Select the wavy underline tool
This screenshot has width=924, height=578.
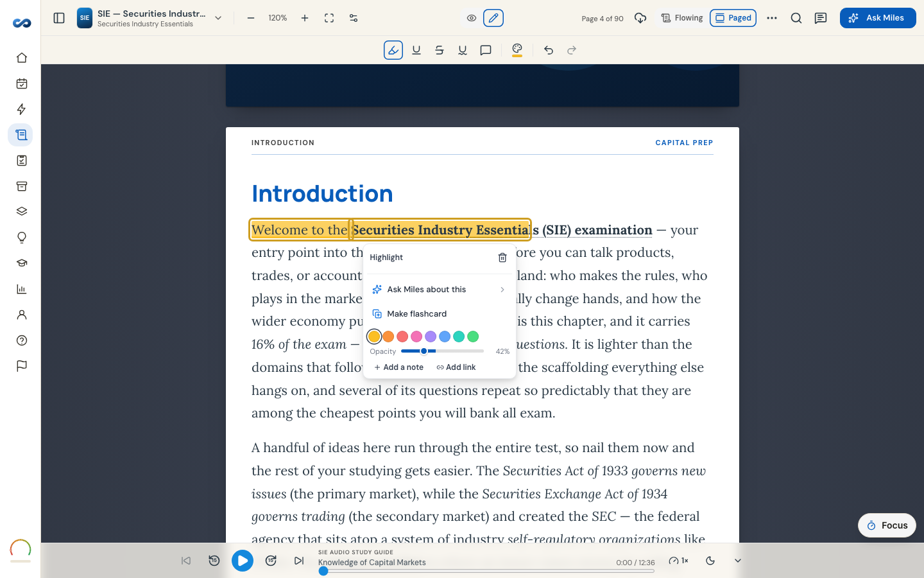[463, 50]
